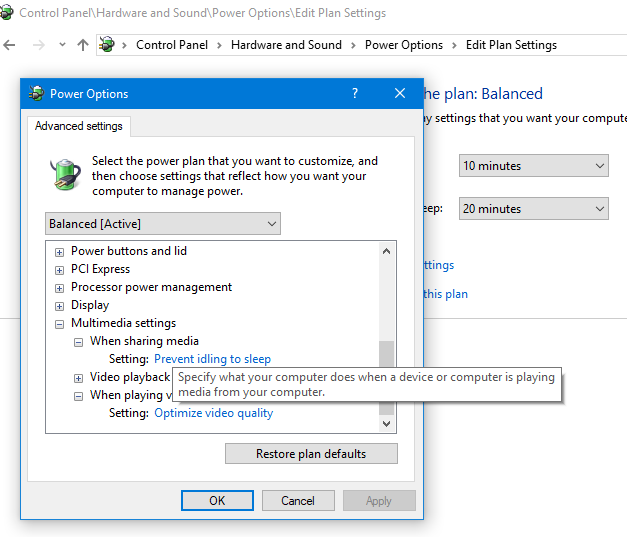Open the Balanced [Active] plan dropdown
Viewport: 627px width, 537px height.
(163, 224)
